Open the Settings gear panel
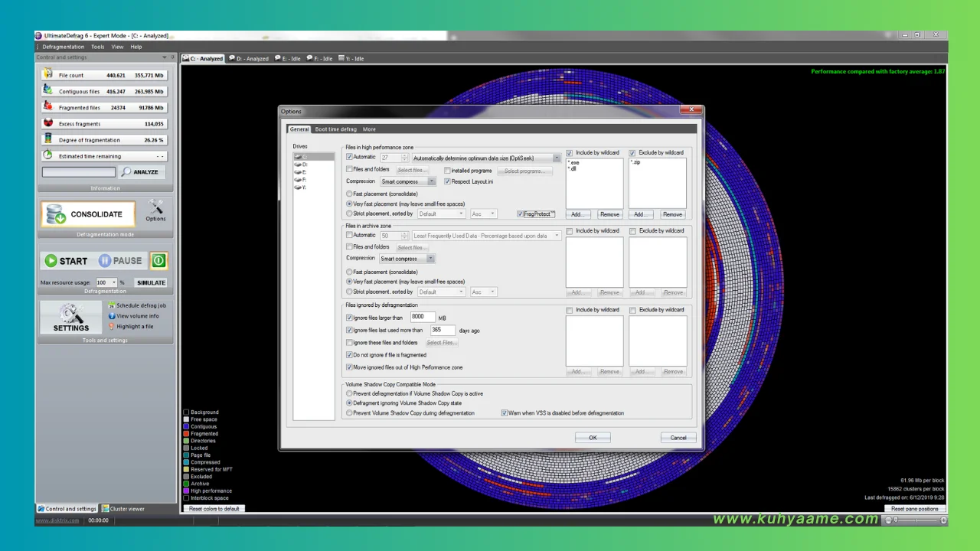This screenshot has height=551, width=980. 71,317
